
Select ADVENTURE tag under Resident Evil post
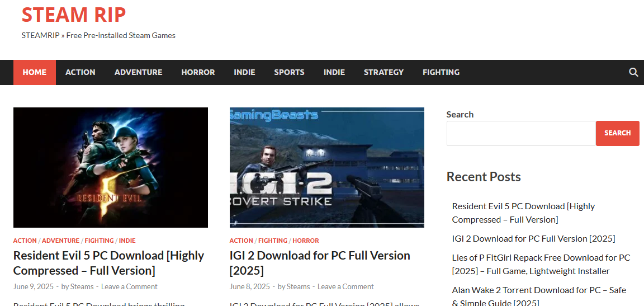(61, 241)
